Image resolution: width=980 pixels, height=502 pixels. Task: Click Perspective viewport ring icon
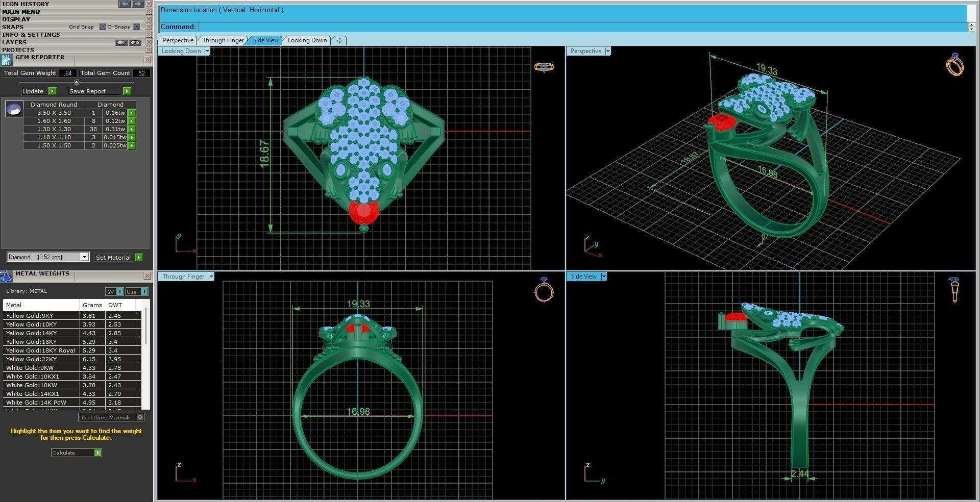955,65
